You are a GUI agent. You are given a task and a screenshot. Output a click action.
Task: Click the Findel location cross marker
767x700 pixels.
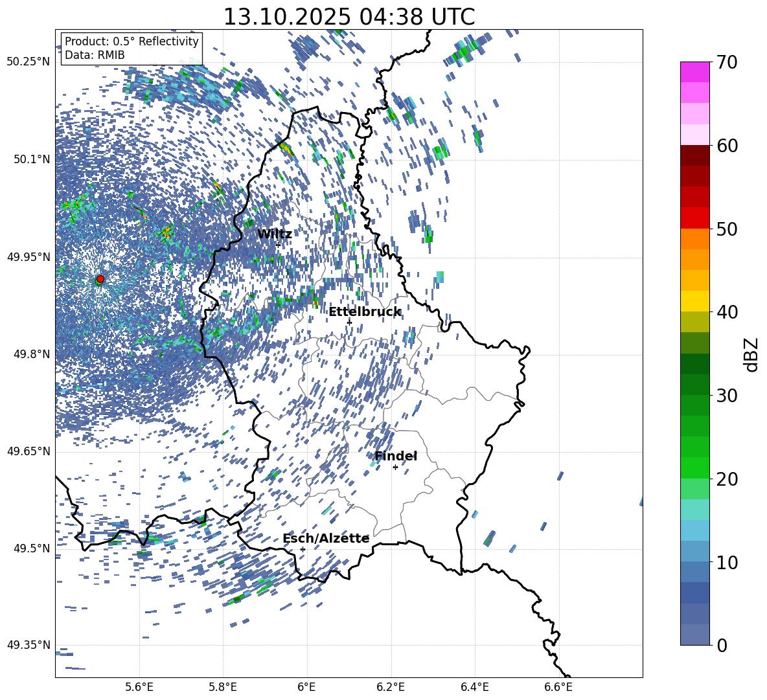tap(395, 468)
